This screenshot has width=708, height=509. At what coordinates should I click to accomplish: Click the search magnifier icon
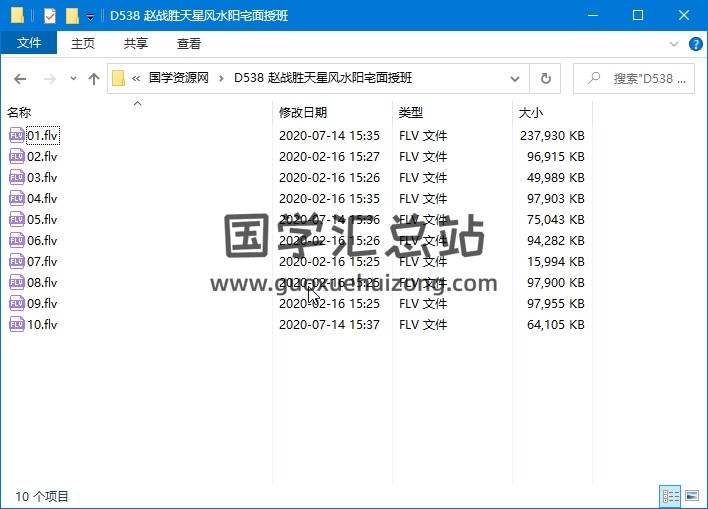click(x=594, y=78)
